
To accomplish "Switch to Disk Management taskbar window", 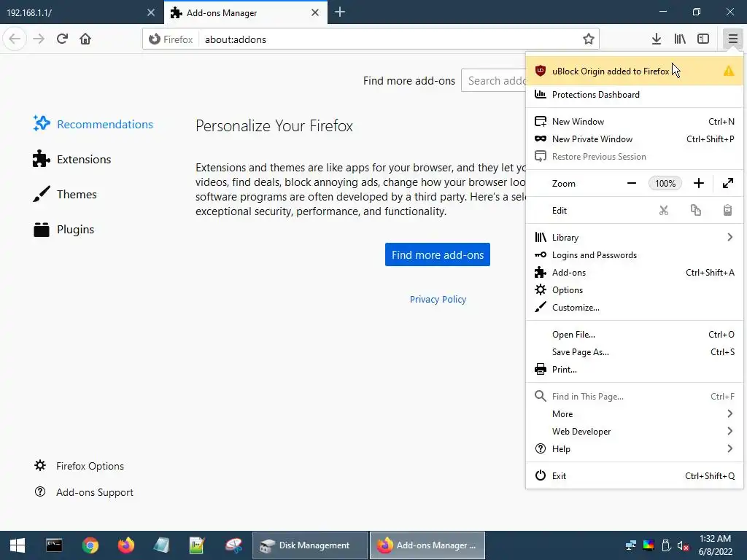I will [309, 545].
